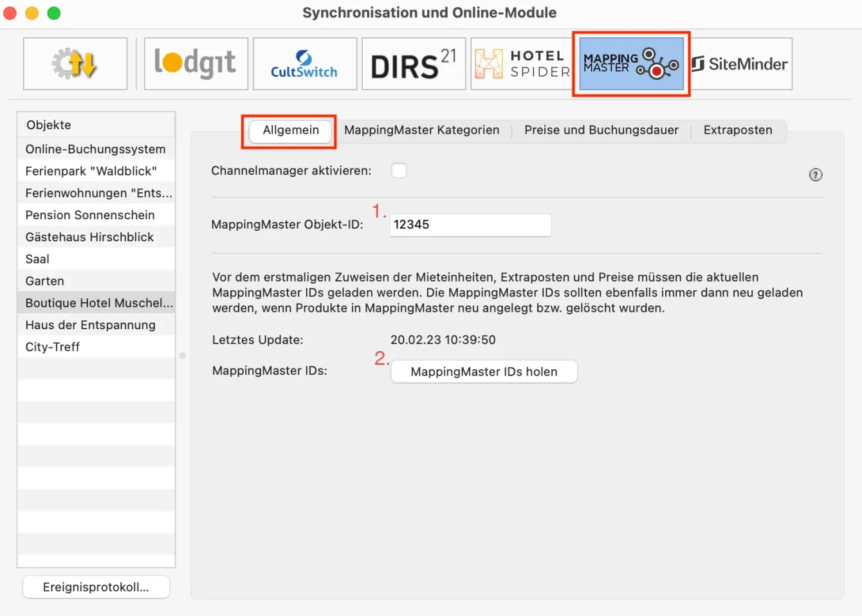Enable the Channelmanager aktivieren checkbox
This screenshot has height=616, width=862.
click(399, 170)
